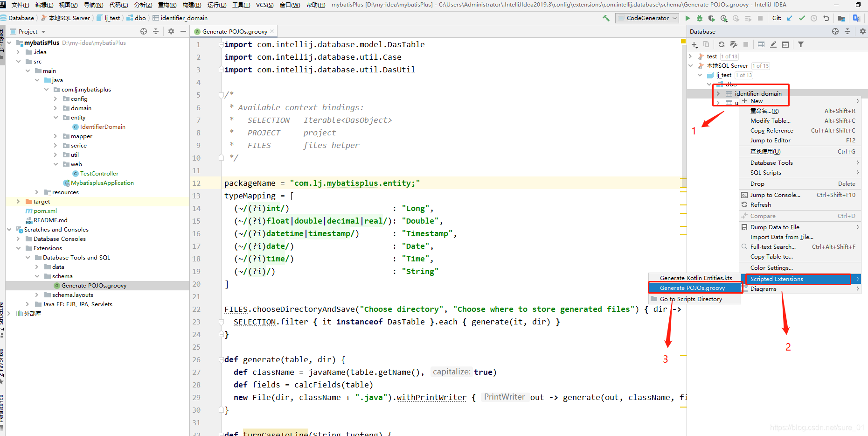Viewport: 868px width, 436px height.
Task: Collapse Scratches and Consoles node
Action: point(9,229)
